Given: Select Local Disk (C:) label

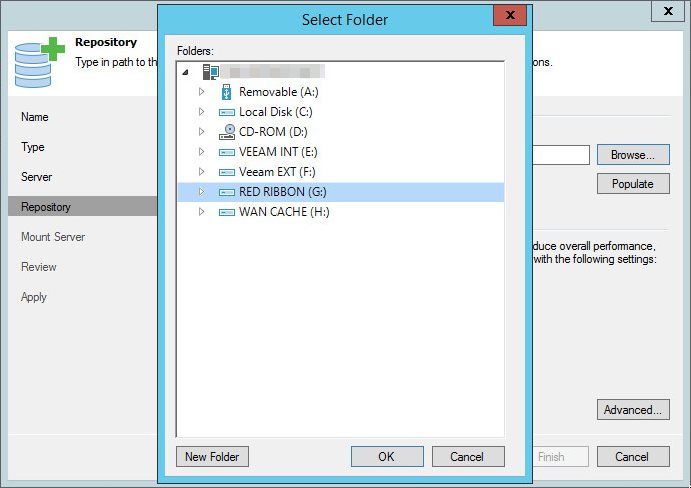Looking at the screenshot, I should pos(275,112).
